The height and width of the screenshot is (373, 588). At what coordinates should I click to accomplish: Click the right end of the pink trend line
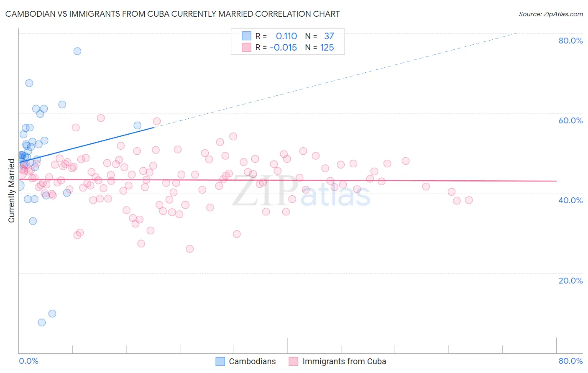[x=556, y=181]
